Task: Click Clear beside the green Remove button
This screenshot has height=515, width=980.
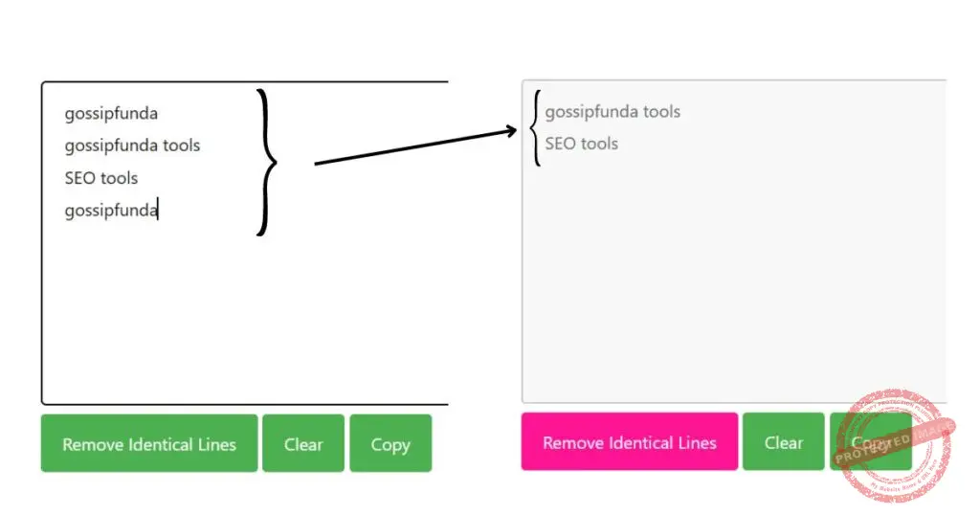Action: click(303, 444)
